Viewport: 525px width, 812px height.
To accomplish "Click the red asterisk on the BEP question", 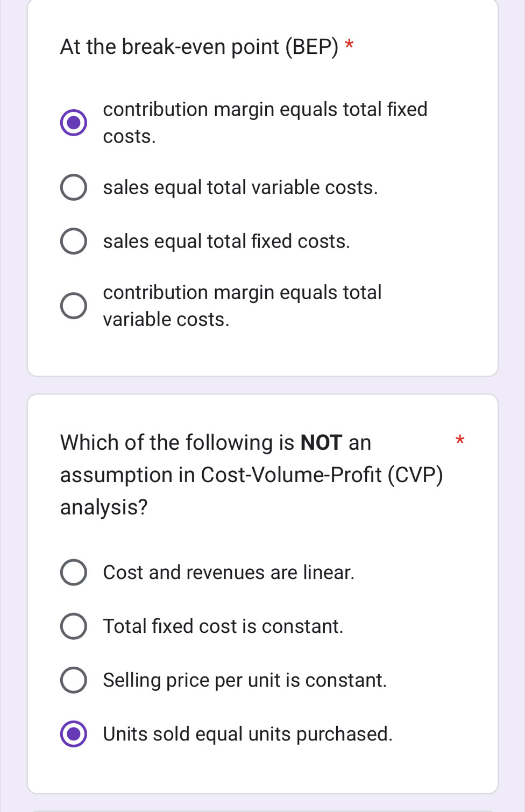I will pos(350,46).
